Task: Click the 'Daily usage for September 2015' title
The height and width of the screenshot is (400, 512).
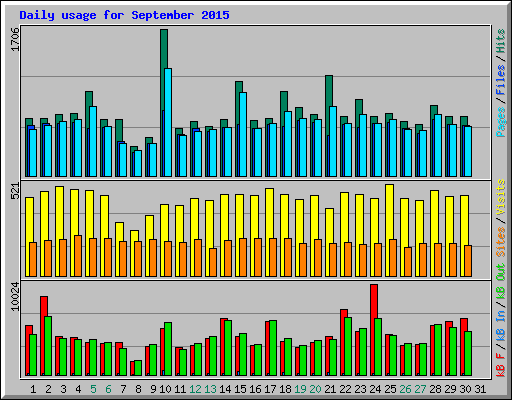Action: click(x=124, y=15)
